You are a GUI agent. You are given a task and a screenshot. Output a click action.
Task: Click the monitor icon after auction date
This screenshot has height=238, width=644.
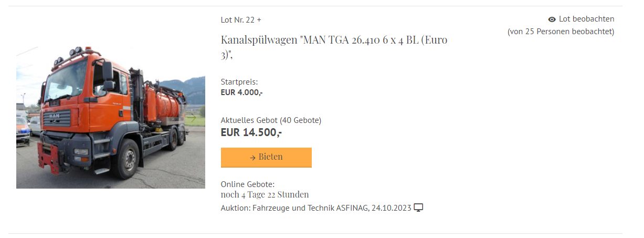pos(418,208)
